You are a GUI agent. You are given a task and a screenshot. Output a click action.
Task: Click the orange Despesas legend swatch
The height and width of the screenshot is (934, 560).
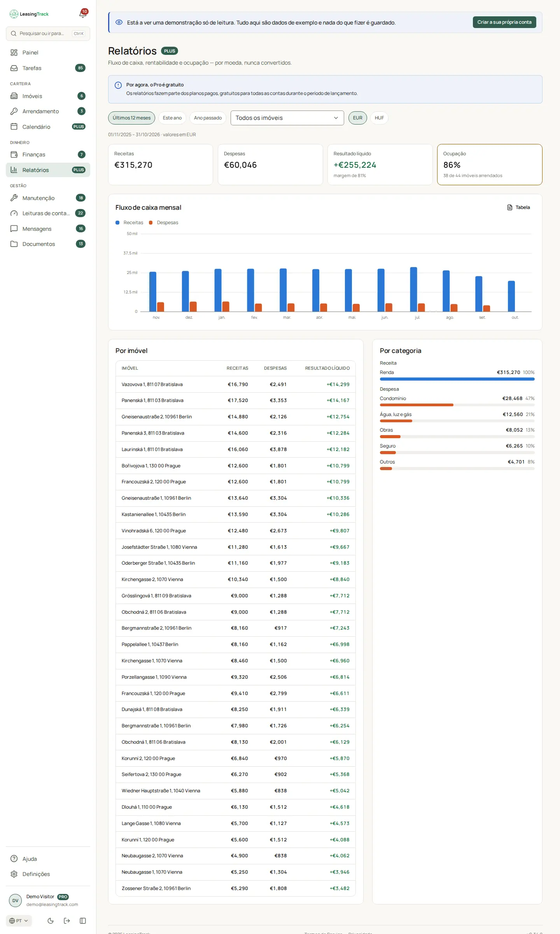[151, 223]
